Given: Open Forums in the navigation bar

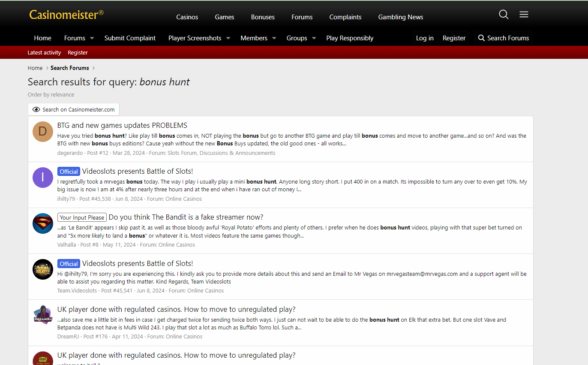Looking at the screenshot, I should coord(75,38).
